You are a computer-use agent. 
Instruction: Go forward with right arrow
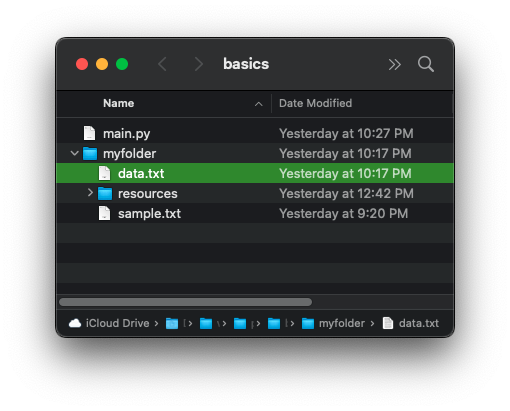[199, 64]
